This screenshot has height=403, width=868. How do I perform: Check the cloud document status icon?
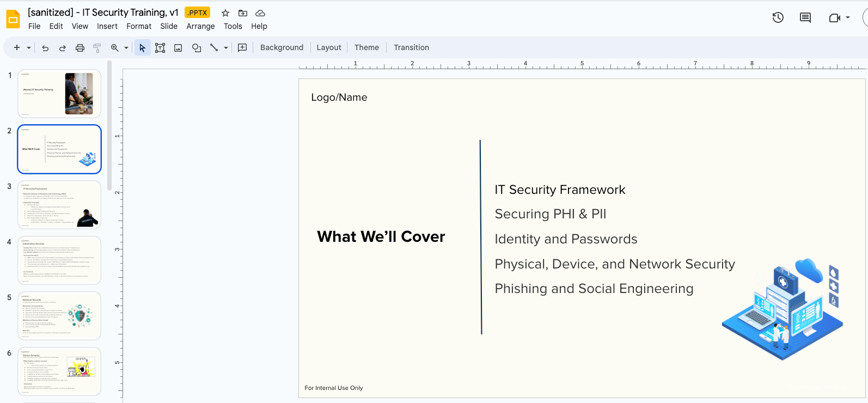260,13
